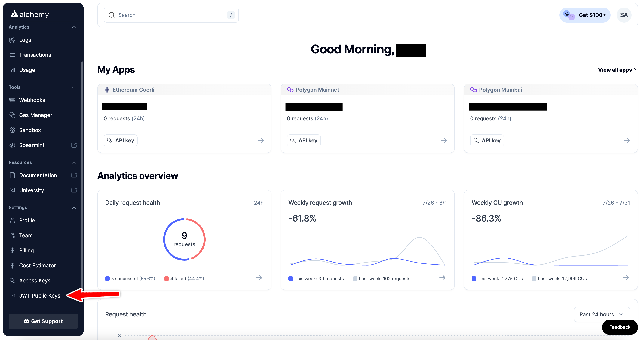Click the Sandbox cube icon
644x340 pixels.
click(x=12, y=130)
